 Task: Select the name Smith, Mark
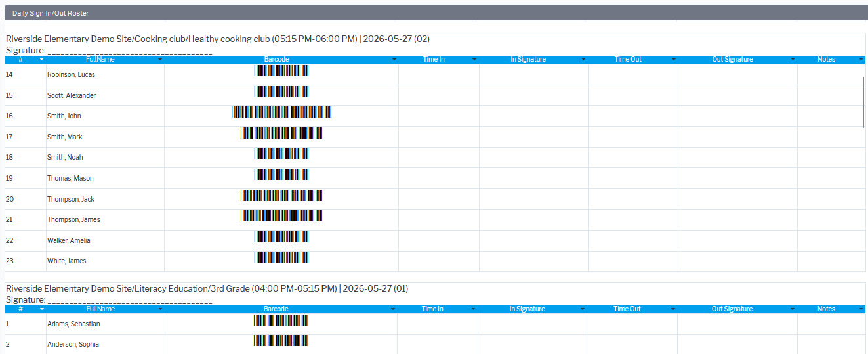pyautogui.click(x=65, y=137)
